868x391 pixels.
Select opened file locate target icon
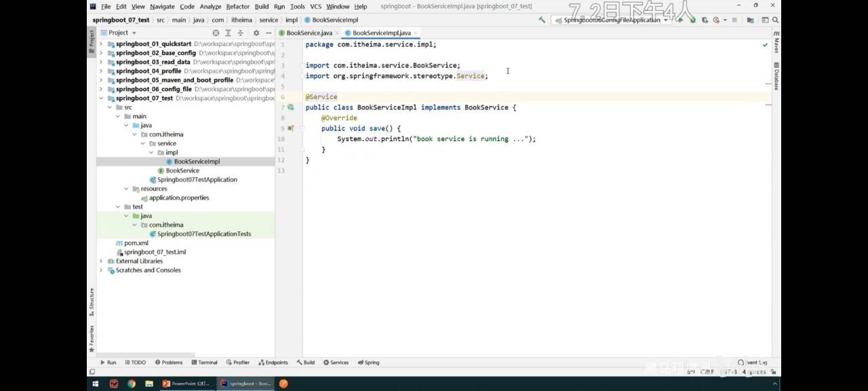[216, 33]
